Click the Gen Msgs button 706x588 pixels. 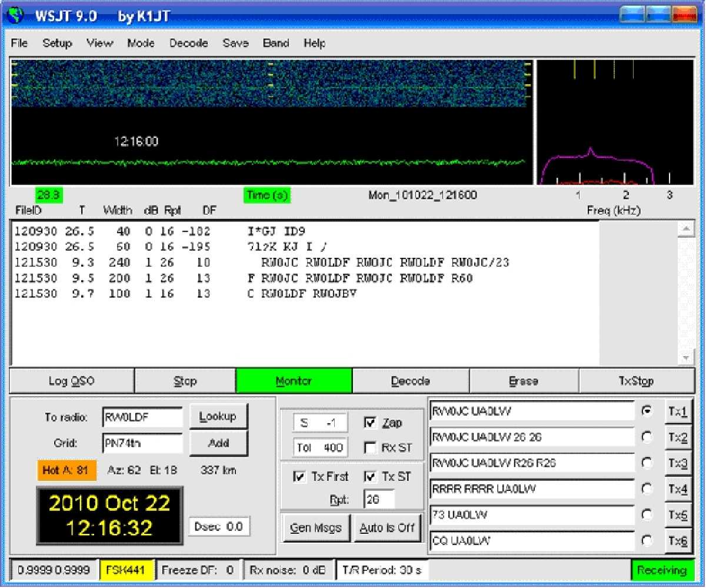pos(317,527)
